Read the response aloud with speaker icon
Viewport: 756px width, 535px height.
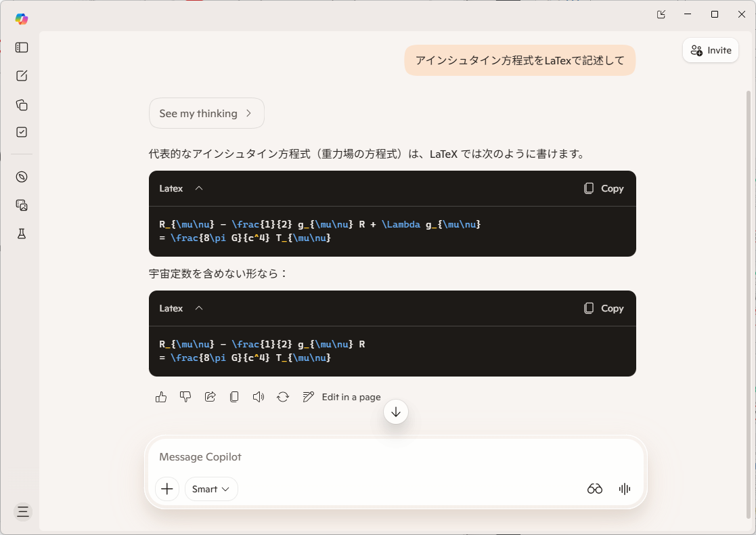259,397
